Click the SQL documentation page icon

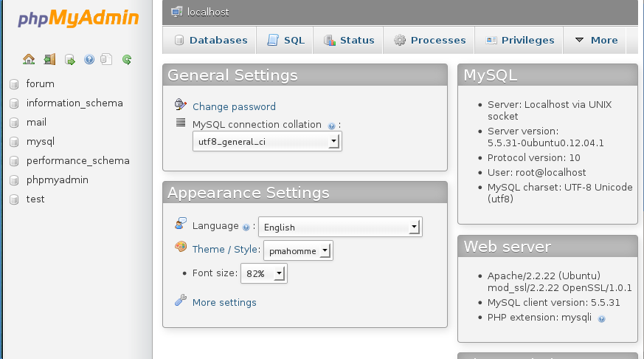(x=106, y=60)
